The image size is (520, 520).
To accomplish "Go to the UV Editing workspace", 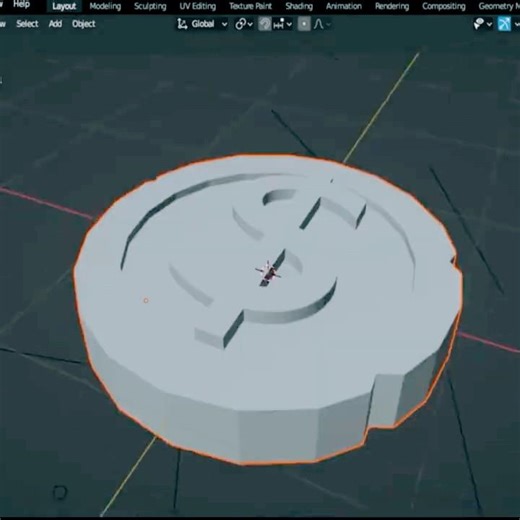I will [197, 6].
